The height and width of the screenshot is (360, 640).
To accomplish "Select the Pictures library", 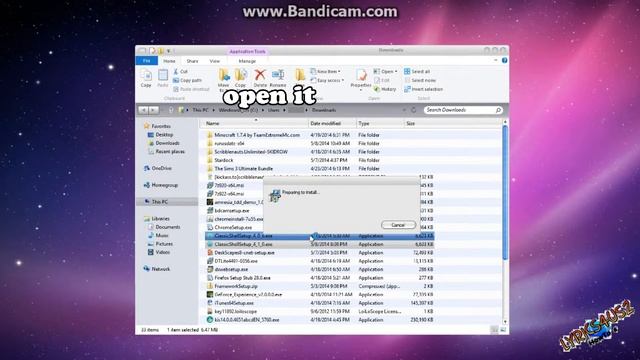I will pyautogui.click(x=160, y=244).
